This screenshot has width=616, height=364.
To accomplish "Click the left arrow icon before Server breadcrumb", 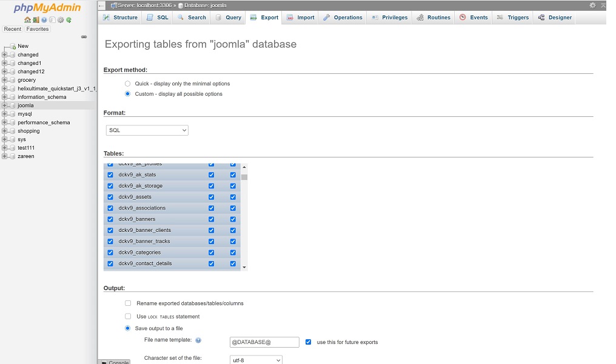I will click(x=101, y=5).
